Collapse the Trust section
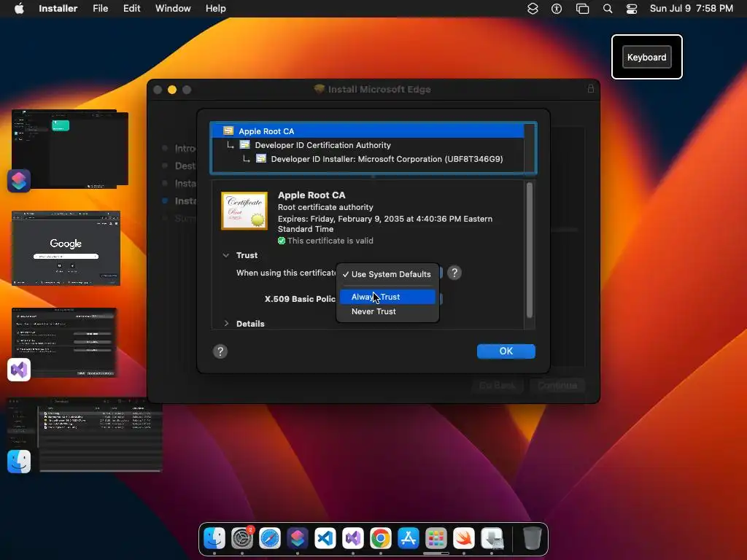This screenshot has height=560, width=747. (x=226, y=255)
